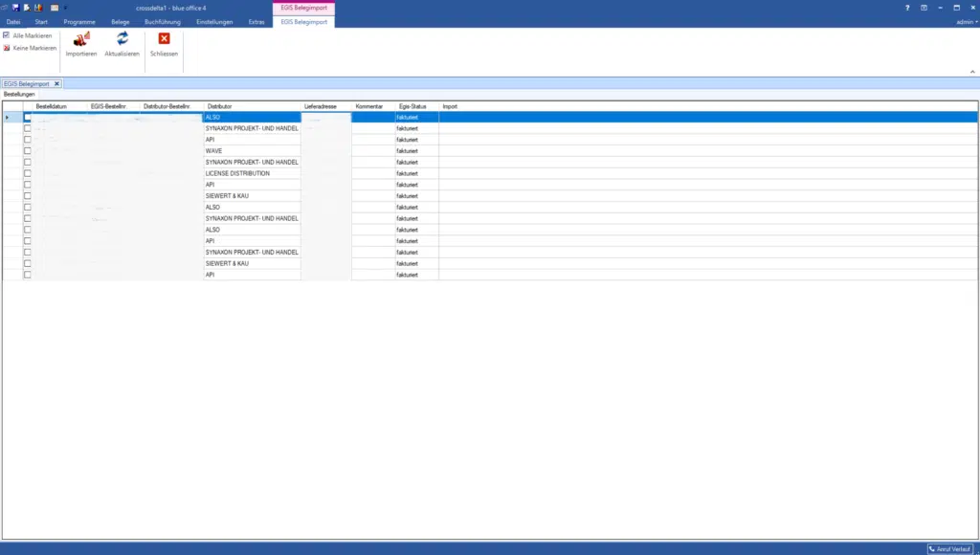Open the Programme ribbon tab
The width and height of the screenshot is (980, 555).
coord(79,22)
